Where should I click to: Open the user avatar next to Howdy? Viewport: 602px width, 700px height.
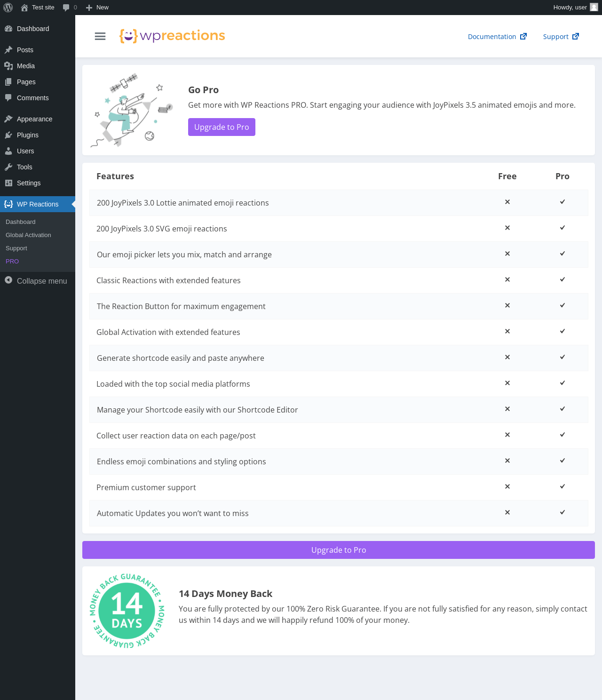[x=594, y=7]
